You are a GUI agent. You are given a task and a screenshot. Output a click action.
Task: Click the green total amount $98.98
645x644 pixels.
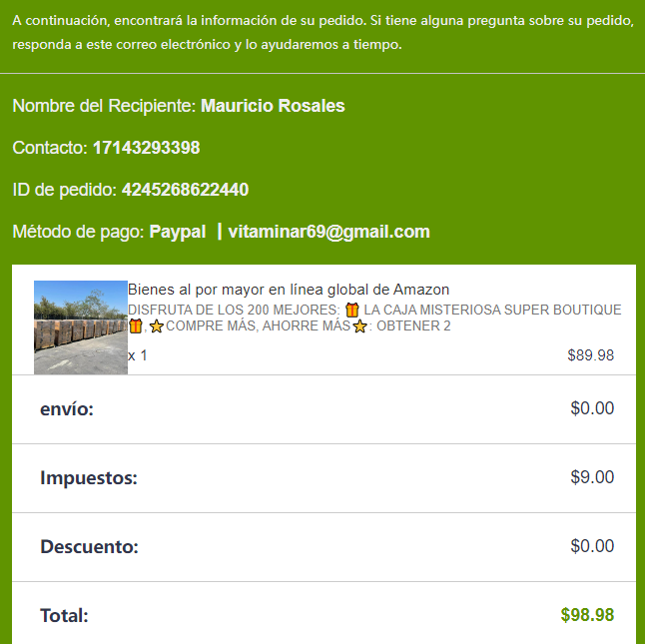pos(587,615)
